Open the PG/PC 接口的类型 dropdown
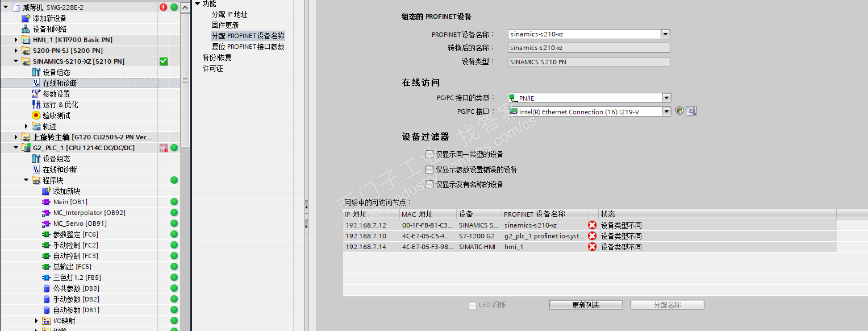This screenshot has height=331, width=868. pos(666,98)
